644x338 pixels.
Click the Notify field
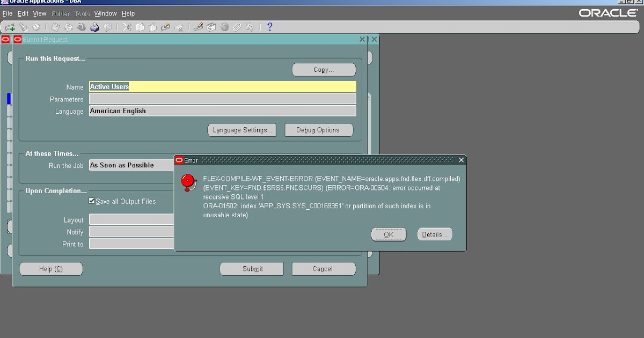[x=131, y=232]
